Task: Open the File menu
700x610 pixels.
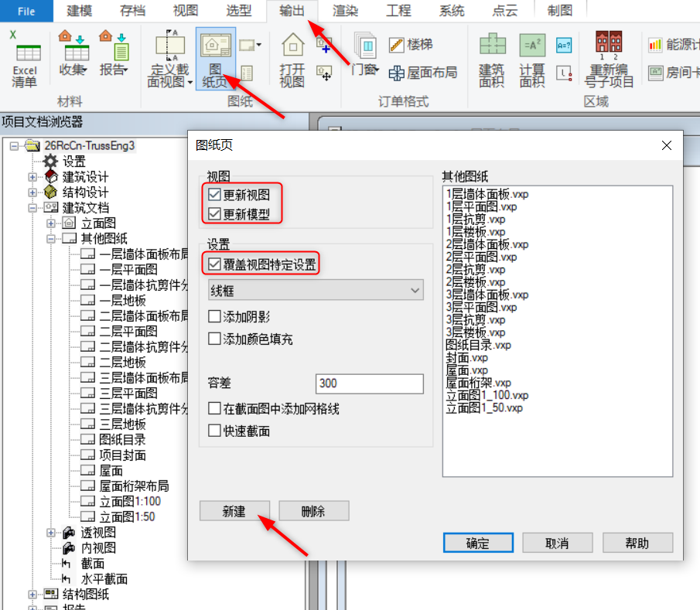Action: click(26, 11)
